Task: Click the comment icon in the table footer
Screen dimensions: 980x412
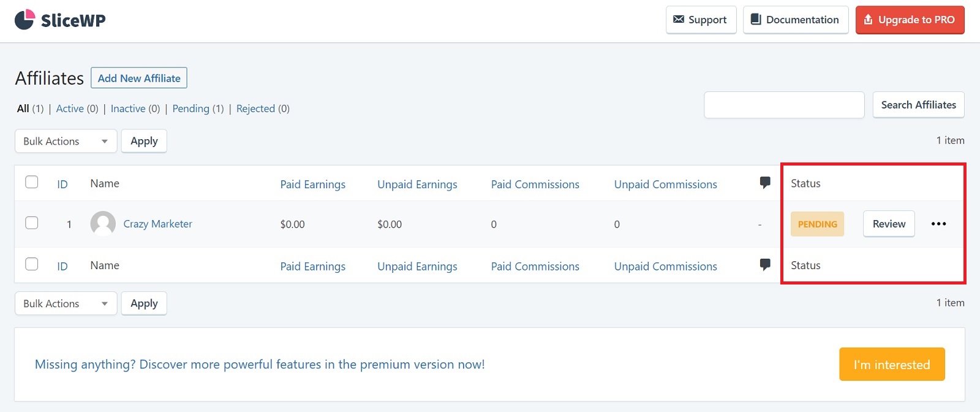Action: pyautogui.click(x=765, y=265)
